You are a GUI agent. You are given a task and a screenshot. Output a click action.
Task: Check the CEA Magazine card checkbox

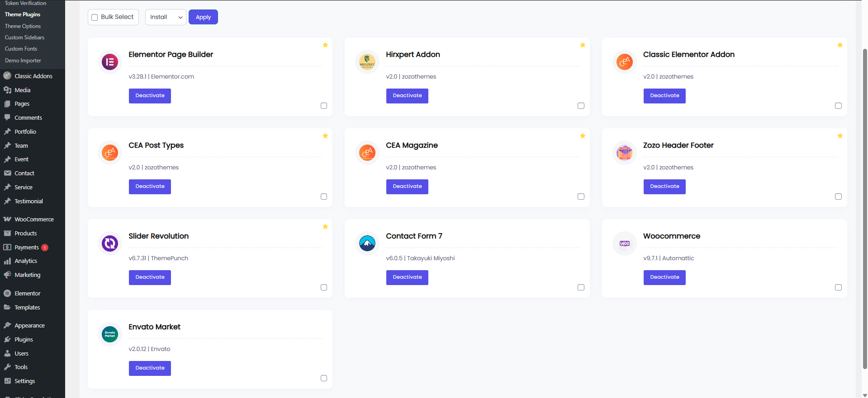click(x=581, y=197)
